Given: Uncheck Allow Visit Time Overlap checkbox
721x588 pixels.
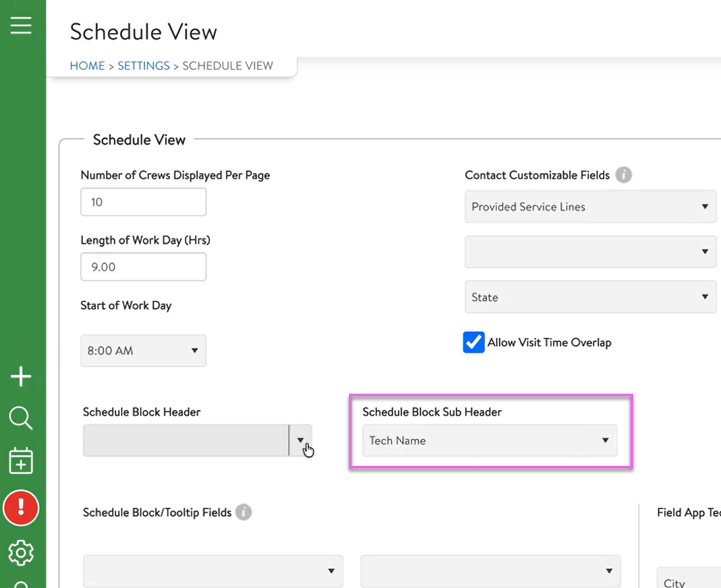Looking at the screenshot, I should 474,342.
